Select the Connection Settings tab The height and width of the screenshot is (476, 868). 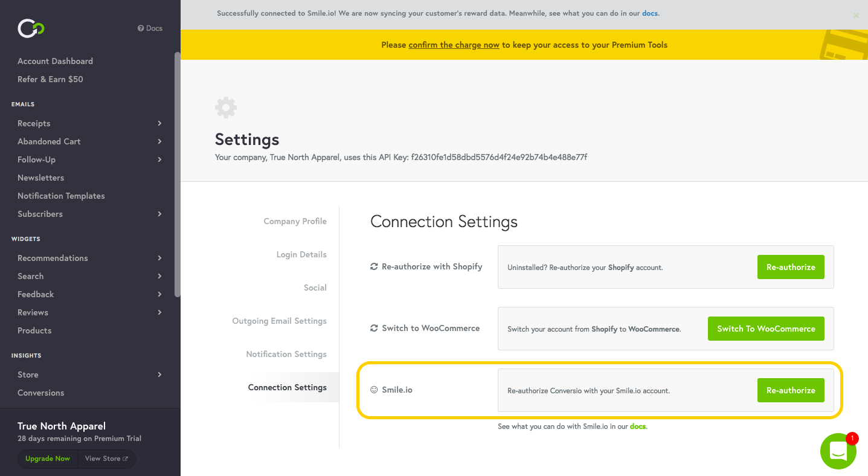(x=287, y=387)
